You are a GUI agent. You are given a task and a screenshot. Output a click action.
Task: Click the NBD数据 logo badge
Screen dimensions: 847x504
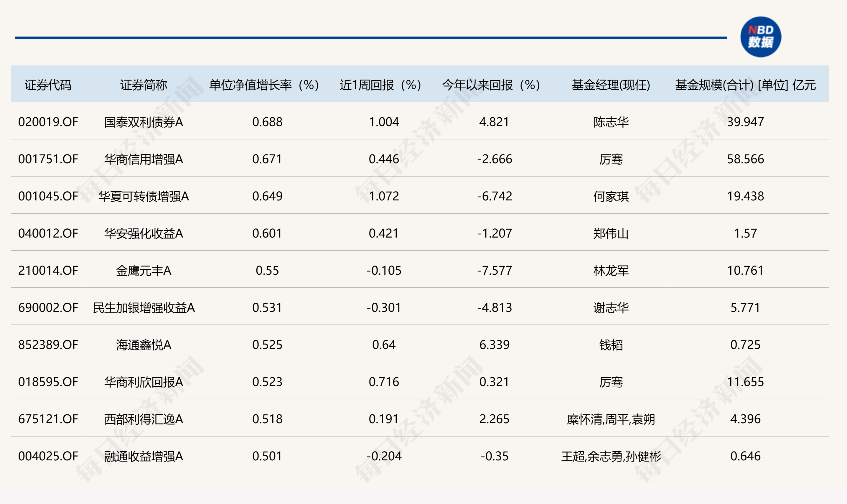(760, 37)
